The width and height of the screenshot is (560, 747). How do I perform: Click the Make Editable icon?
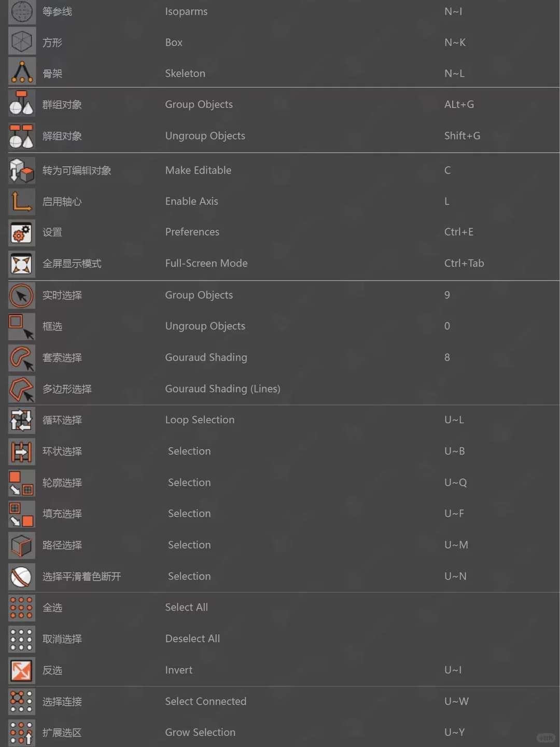pyautogui.click(x=22, y=170)
